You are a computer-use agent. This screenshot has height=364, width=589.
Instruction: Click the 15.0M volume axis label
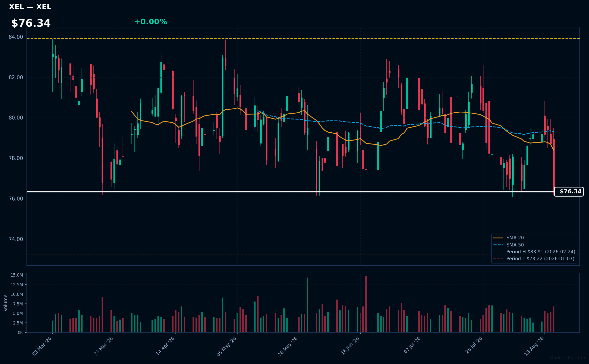[17, 275]
